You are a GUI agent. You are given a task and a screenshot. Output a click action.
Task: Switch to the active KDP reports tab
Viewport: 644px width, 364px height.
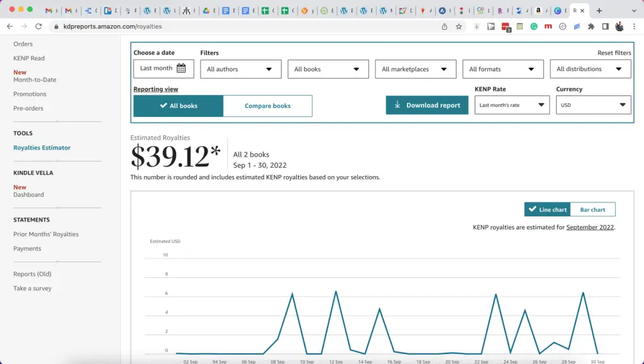click(579, 11)
